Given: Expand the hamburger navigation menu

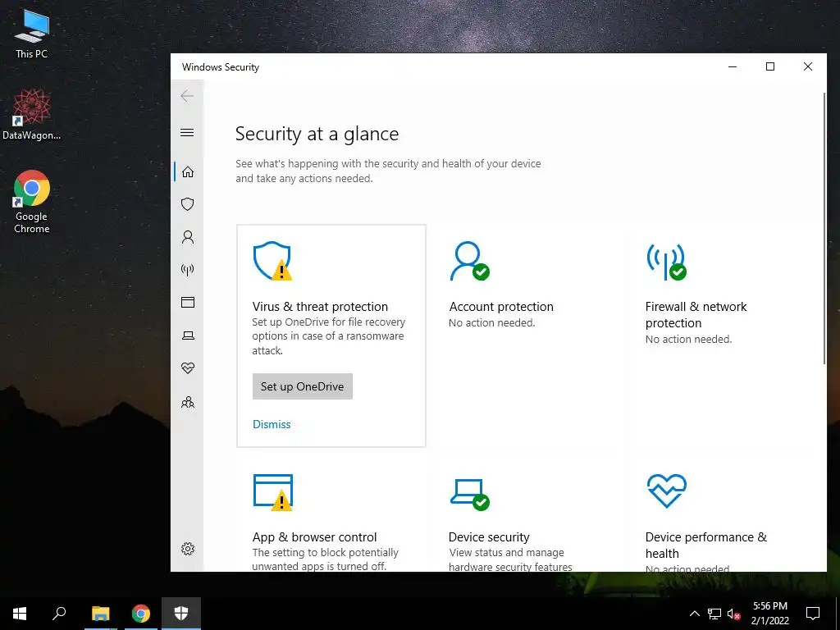Looking at the screenshot, I should click(x=187, y=132).
